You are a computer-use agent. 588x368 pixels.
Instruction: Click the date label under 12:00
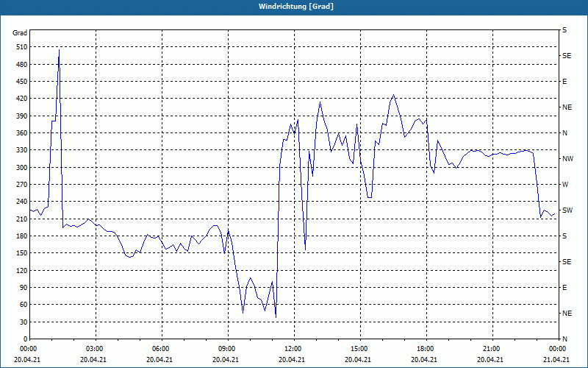tap(292, 360)
